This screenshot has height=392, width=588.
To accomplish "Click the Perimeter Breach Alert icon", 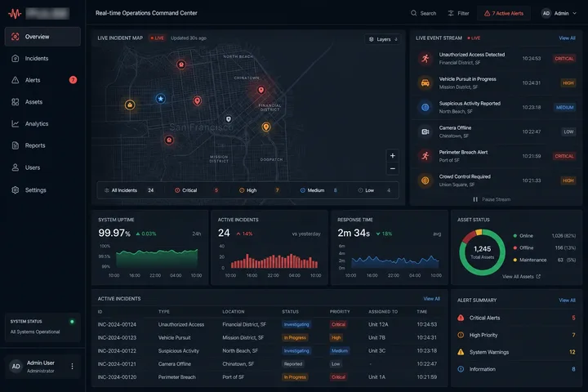I will click(x=425, y=156).
